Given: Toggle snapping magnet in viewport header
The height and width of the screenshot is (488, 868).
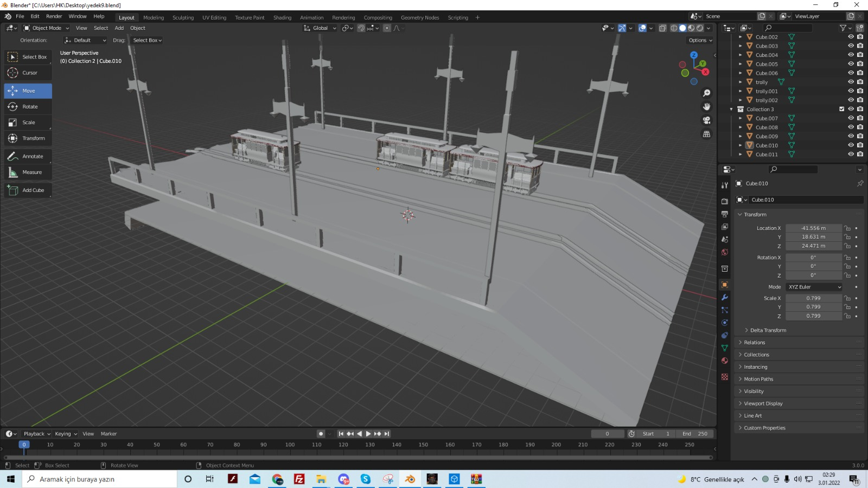Looking at the screenshot, I should click(x=361, y=28).
